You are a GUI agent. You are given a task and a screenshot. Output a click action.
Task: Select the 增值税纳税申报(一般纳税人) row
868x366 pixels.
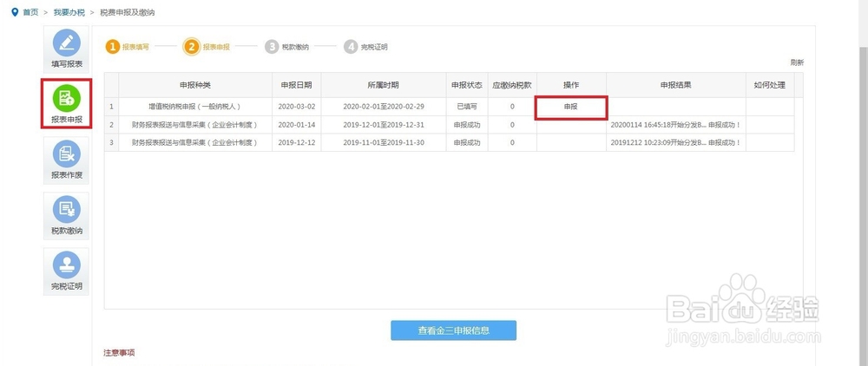point(449,107)
